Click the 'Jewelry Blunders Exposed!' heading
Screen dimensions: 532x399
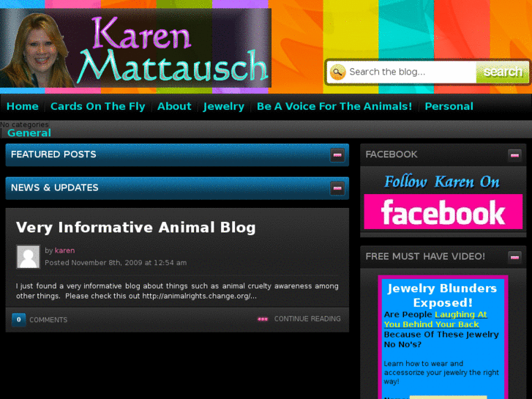[x=443, y=296]
